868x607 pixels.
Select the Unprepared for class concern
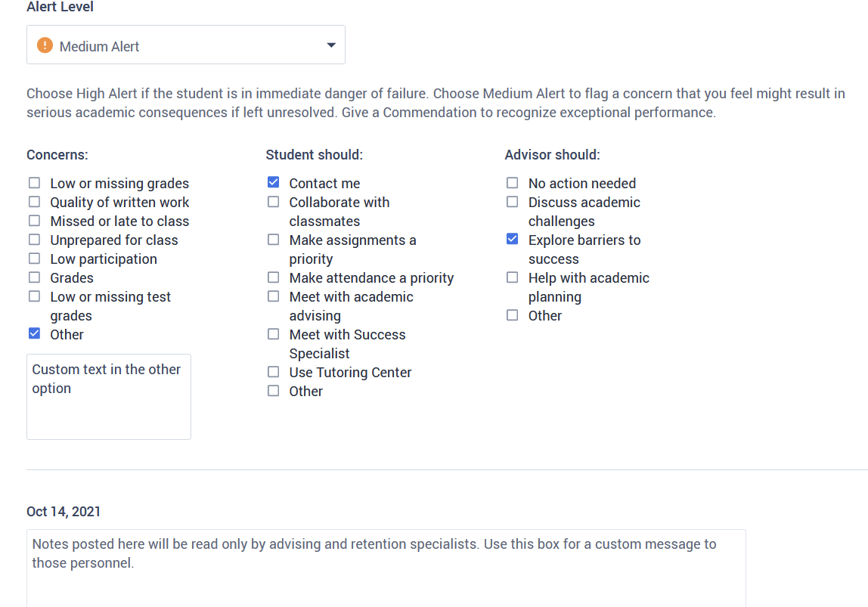tap(34, 239)
